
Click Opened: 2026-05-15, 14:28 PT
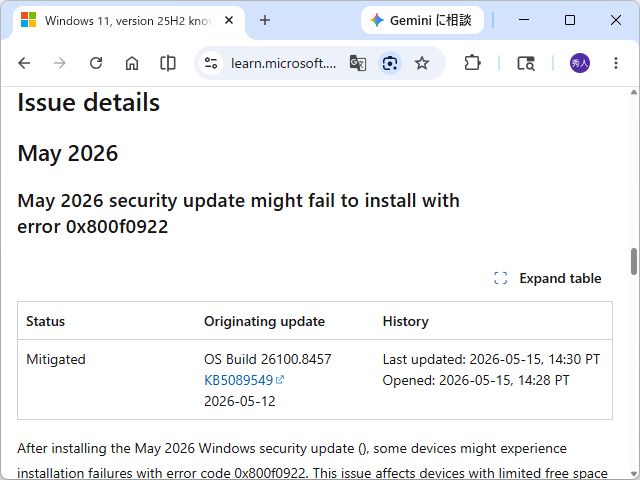476,380
